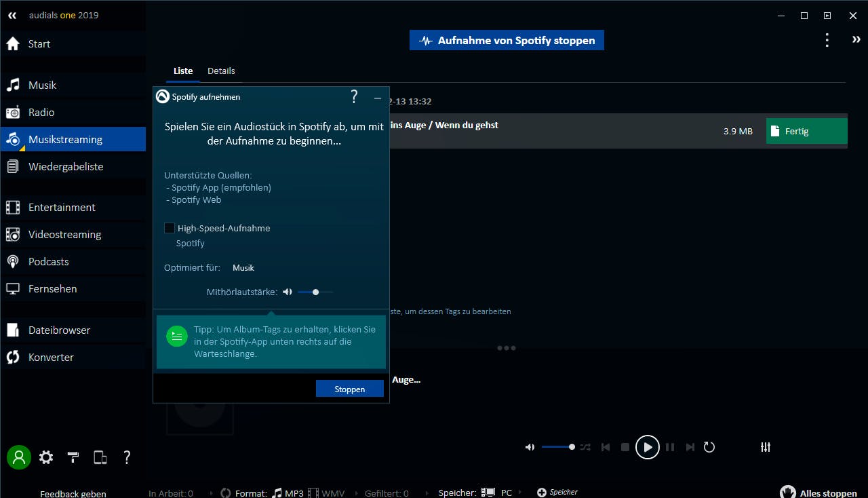Open the settings gear
Screen dimensions: 868x498
coord(46,457)
